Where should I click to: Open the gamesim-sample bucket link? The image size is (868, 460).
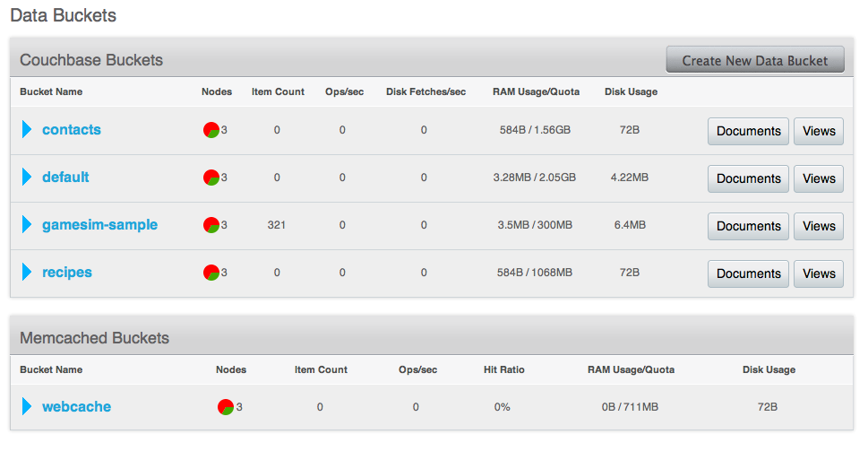pyautogui.click(x=99, y=224)
